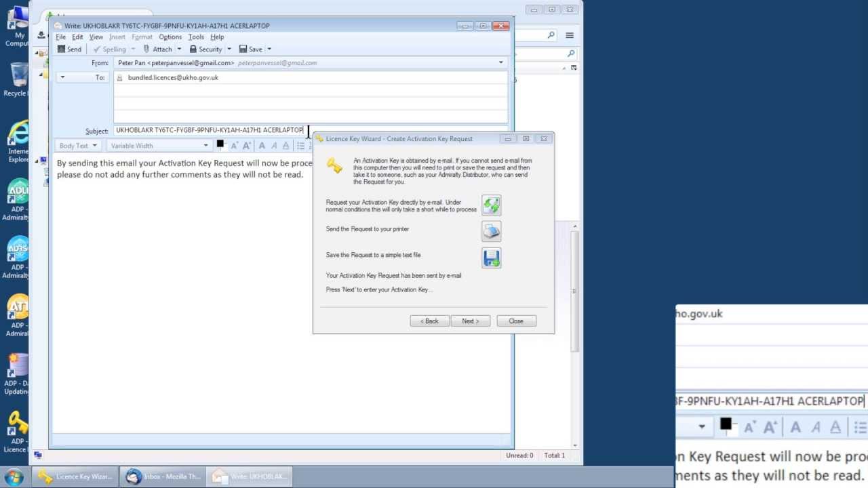Toggle italic formatting in compose toolbar
The height and width of the screenshot is (488, 868).
tap(274, 146)
